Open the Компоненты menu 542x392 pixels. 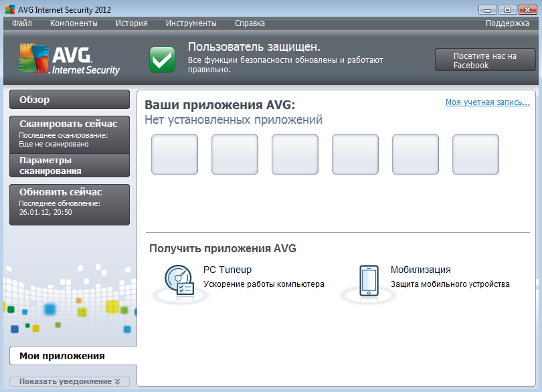click(74, 23)
